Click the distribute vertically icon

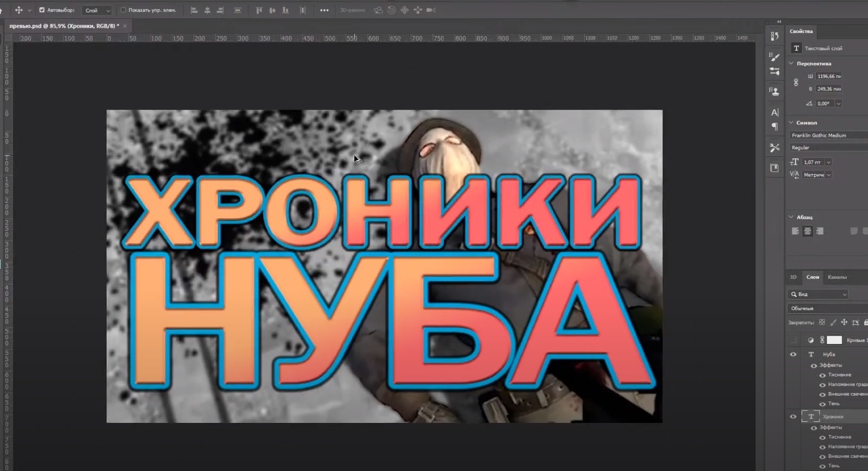[237, 10]
